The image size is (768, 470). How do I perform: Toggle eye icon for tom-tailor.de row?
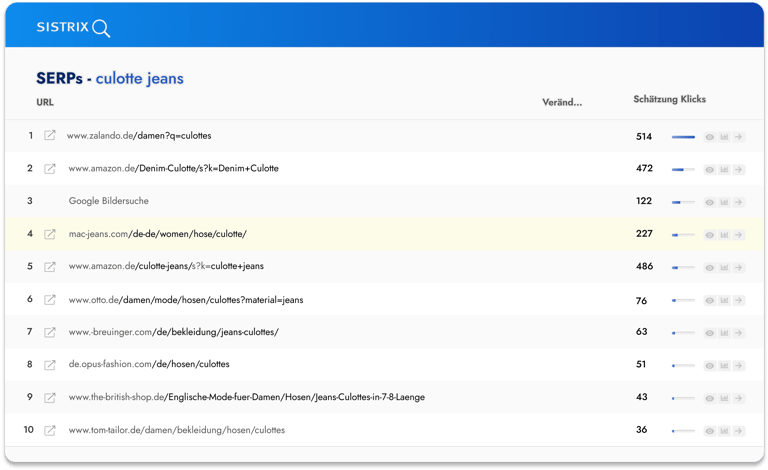pos(709,431)
